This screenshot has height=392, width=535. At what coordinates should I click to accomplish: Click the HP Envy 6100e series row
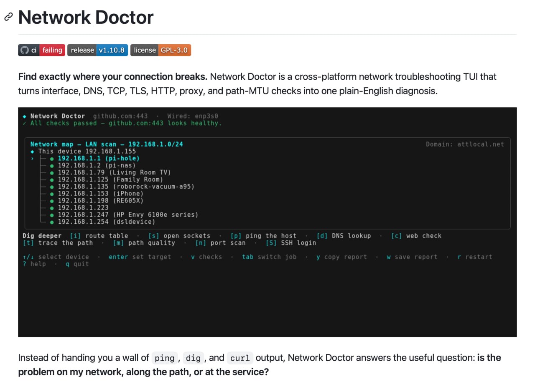(128, 215)
